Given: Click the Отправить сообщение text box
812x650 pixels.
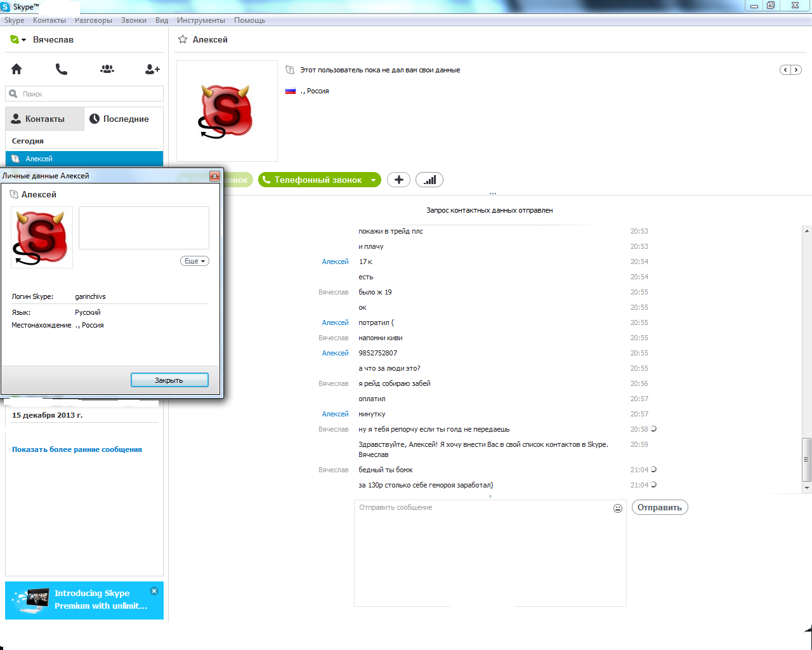Looking at the screenshot, I should click(490, 553).
